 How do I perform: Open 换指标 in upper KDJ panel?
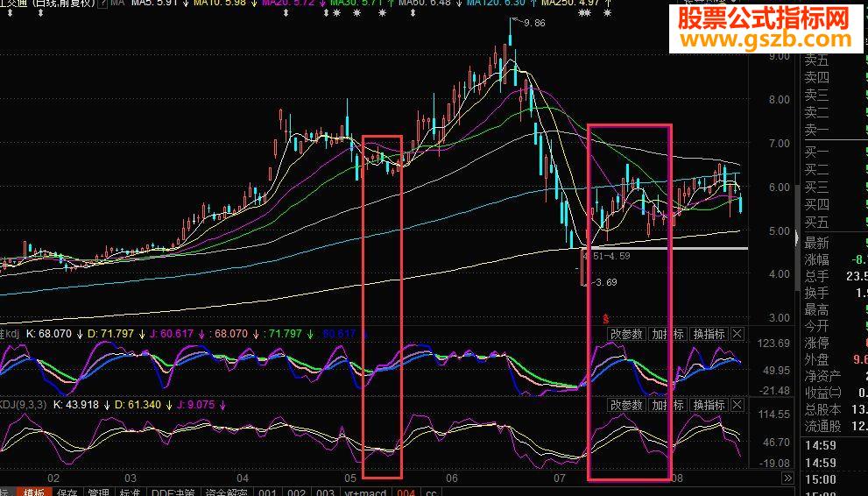[x=709, y=334]
